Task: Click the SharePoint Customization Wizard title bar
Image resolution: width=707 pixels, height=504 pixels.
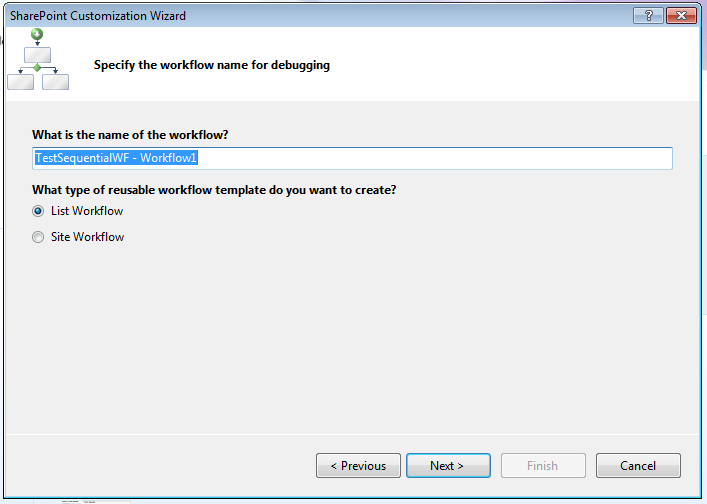Action: click(x=300, y=15)
